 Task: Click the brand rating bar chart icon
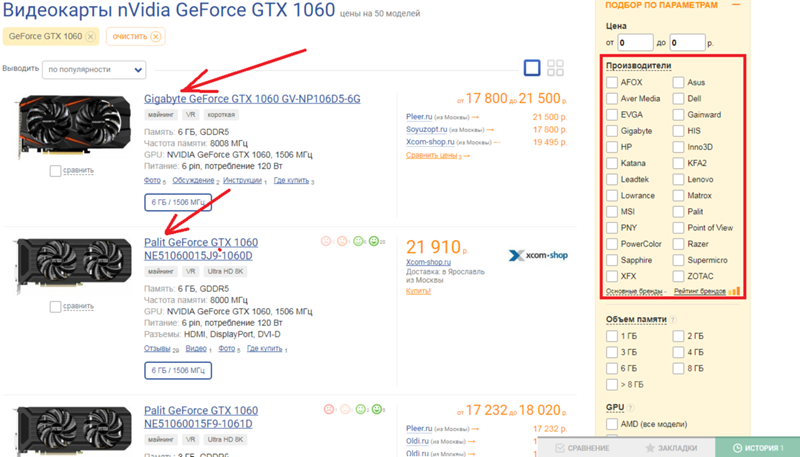coord(734,291)
